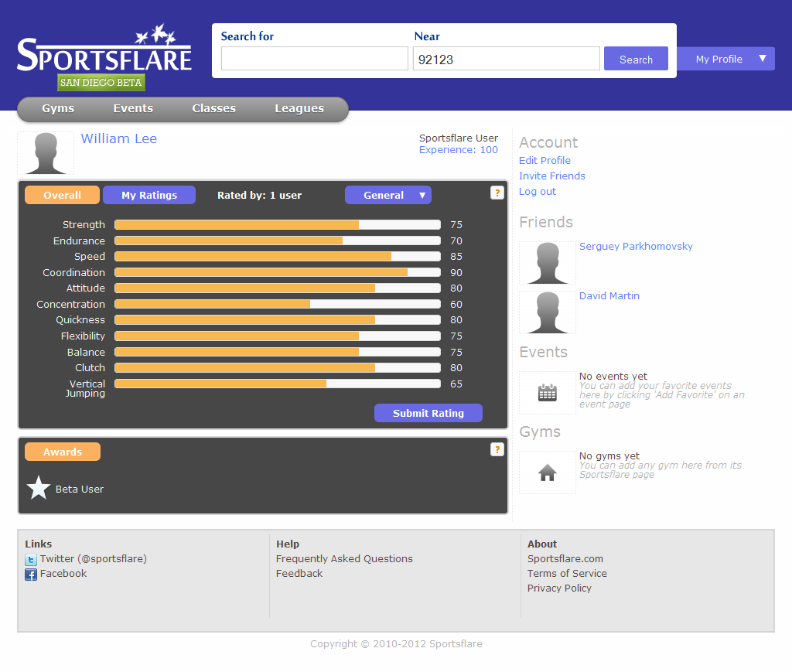Viewport: 792px width, 672px height.
Task: Click the 'No events yet' text
Action: [x=613, y=376]
